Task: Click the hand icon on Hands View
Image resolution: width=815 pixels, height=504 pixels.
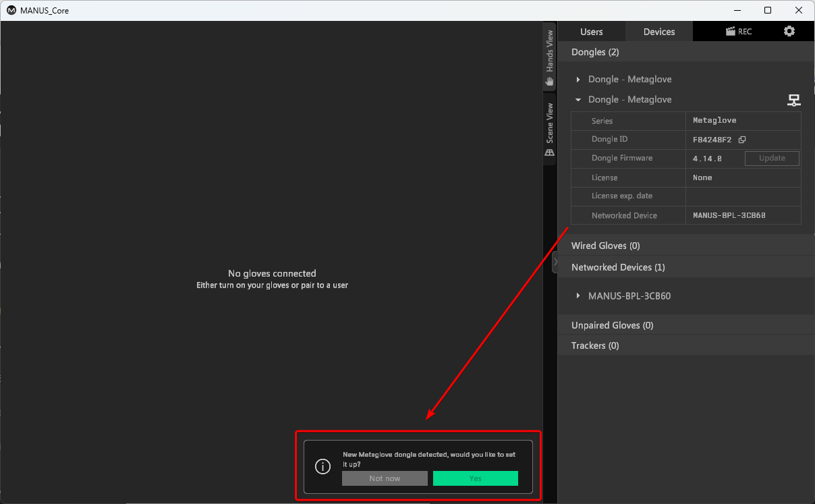Action: click(x=550, y=82)
